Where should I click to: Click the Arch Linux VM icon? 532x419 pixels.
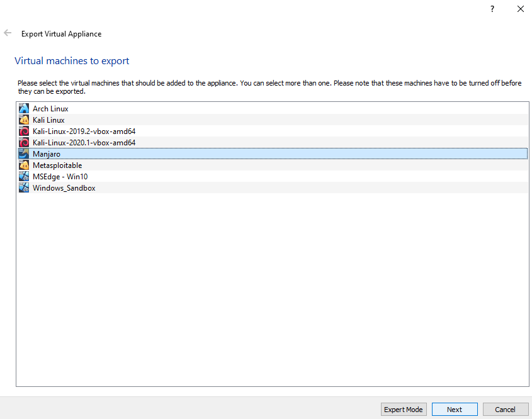[24, 108]
